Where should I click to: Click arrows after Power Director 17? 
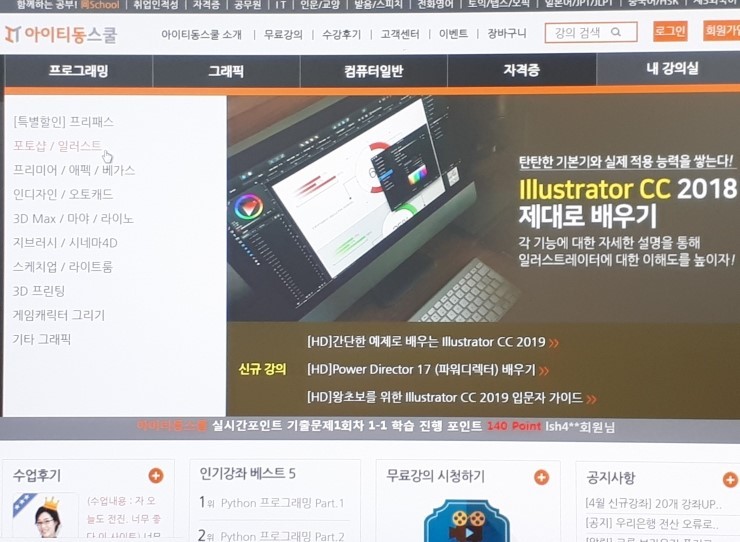click(x=544, y=371)
